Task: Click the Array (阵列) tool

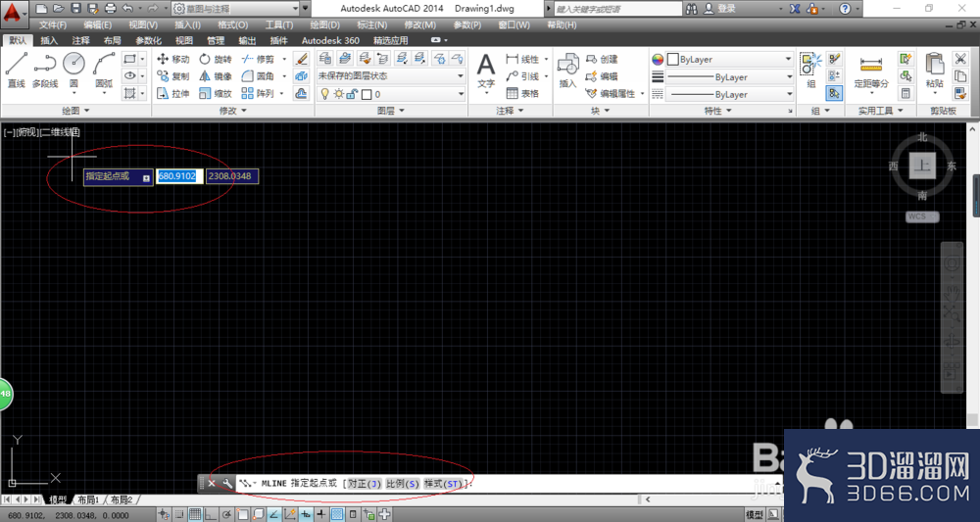Action: tap(258, 94)
